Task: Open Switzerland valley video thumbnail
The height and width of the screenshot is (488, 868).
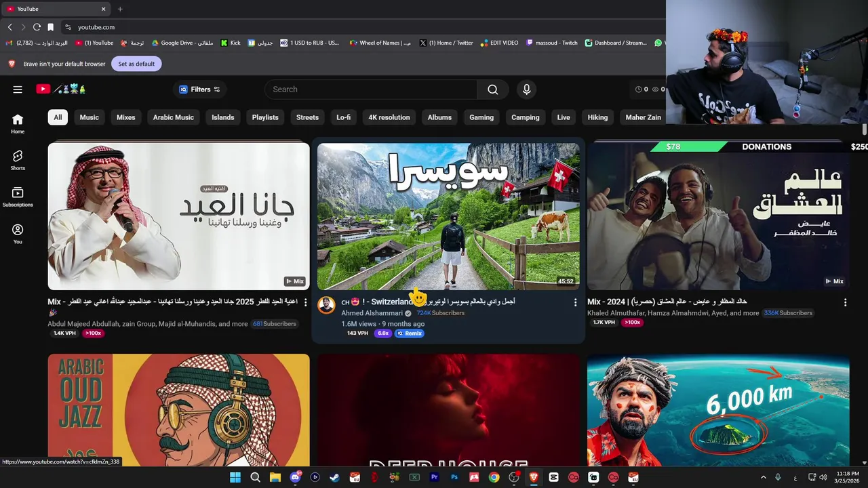Action: point(448,216)
